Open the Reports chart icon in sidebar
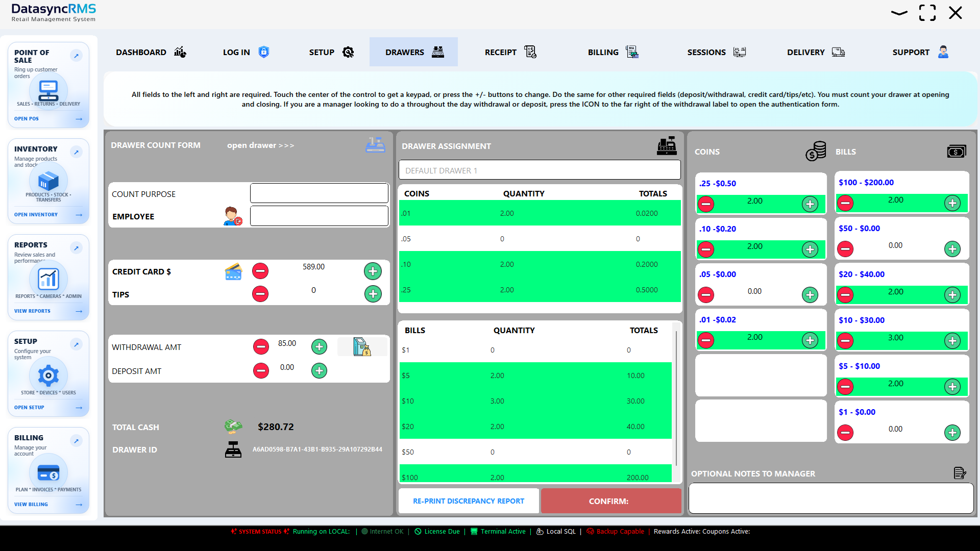 coord(48,279)
